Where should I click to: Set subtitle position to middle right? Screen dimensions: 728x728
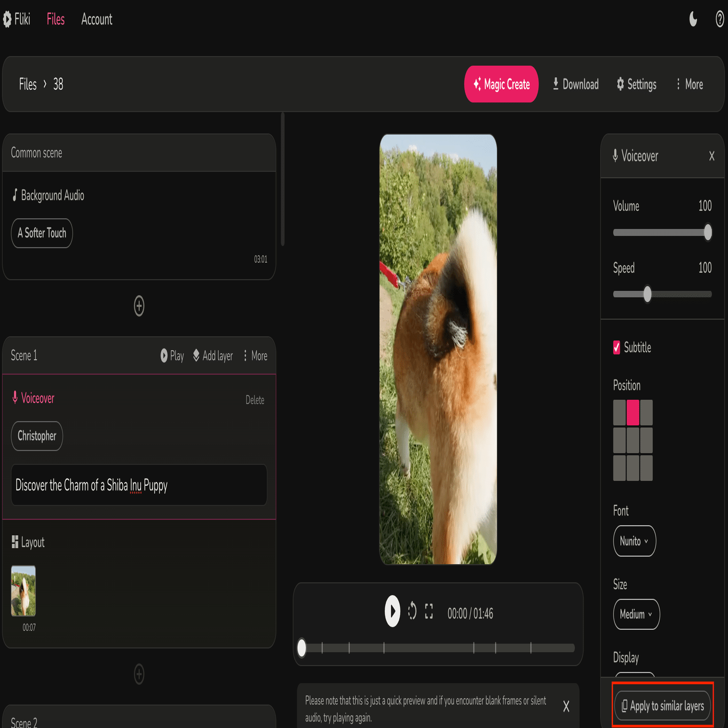pyautogui.click(x=646, y=440)
